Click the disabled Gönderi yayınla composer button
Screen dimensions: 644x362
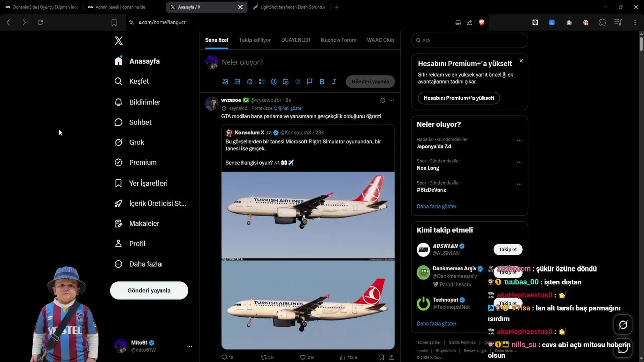click(370, 82)
